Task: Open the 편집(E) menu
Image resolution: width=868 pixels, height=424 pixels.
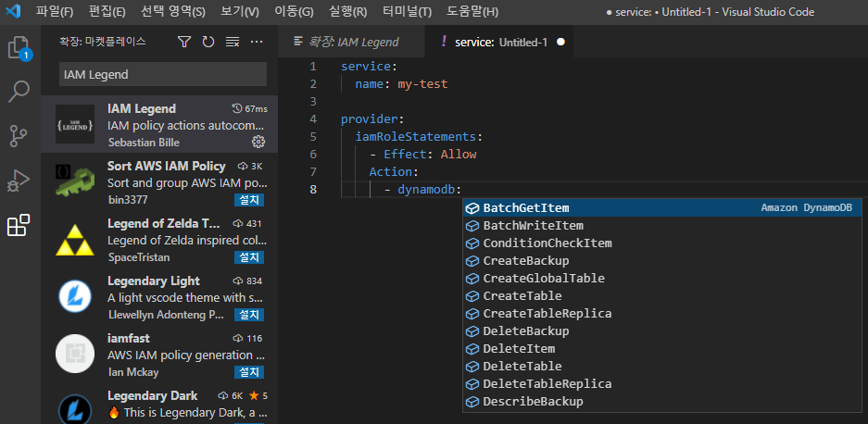Action: click(107, 12)
